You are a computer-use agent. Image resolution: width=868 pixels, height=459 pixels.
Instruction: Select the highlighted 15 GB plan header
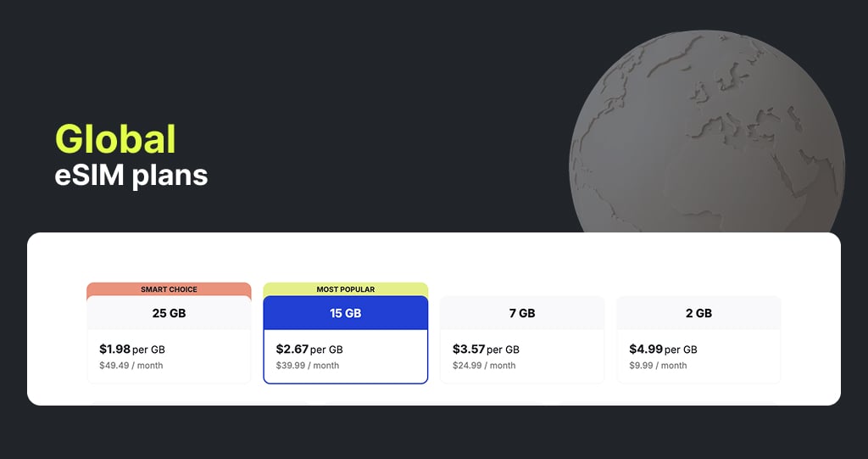coord(345,313)
